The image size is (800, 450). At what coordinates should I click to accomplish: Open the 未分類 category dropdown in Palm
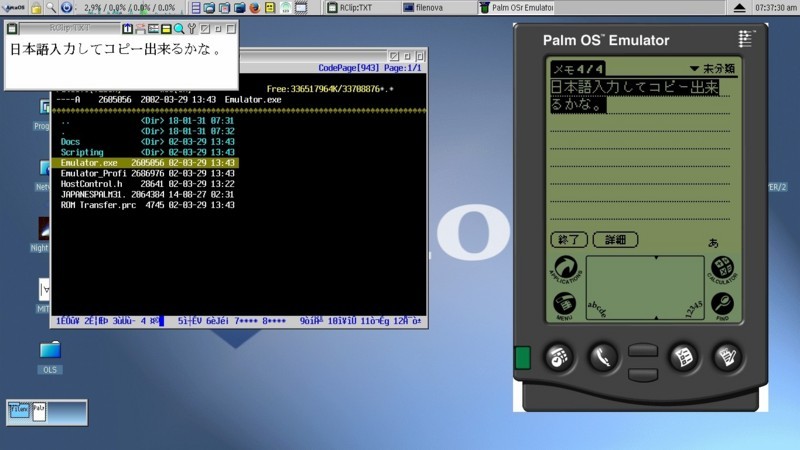point(712,68)
